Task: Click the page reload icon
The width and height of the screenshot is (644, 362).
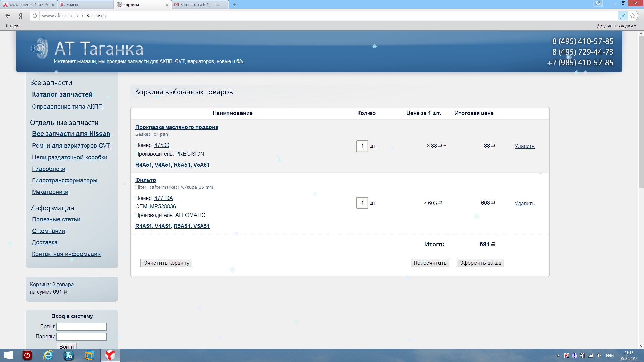Action: coord(35,16)
